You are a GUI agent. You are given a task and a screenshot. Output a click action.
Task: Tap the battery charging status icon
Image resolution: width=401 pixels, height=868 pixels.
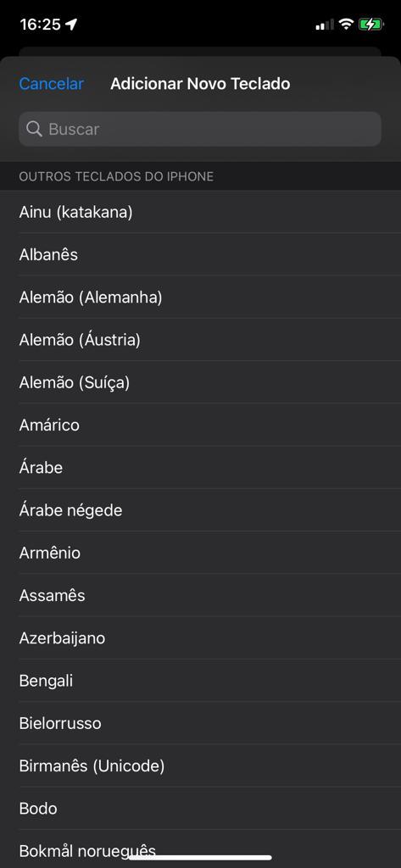[371, 25]
